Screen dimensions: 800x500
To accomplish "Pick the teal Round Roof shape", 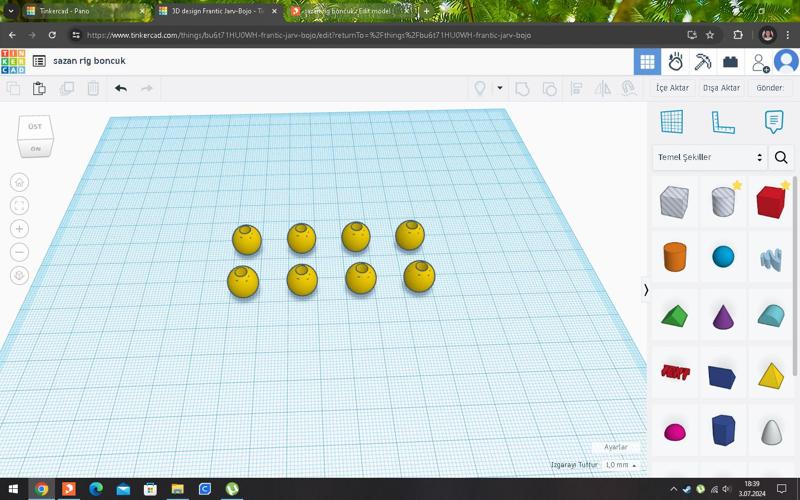I will 771,315.
